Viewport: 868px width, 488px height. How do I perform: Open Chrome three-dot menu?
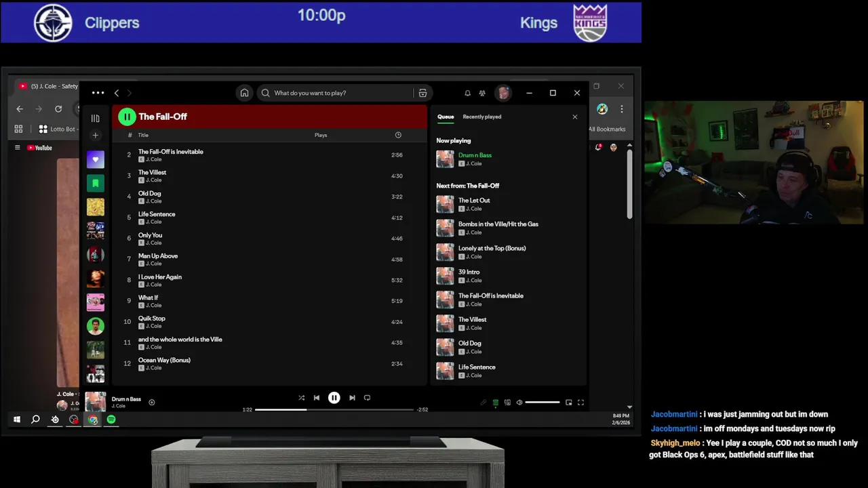(x=622, y=108)
